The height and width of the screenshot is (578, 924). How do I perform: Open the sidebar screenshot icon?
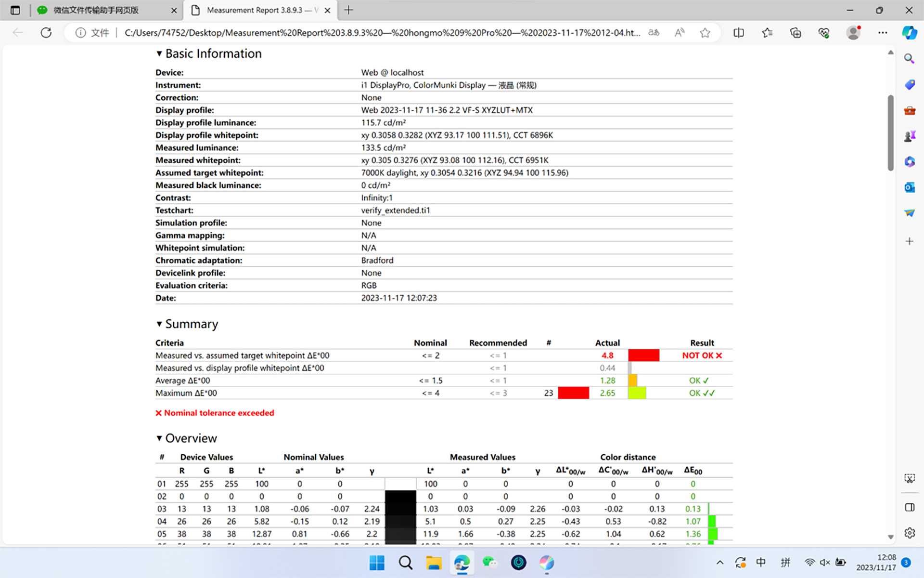click(909, 478)
